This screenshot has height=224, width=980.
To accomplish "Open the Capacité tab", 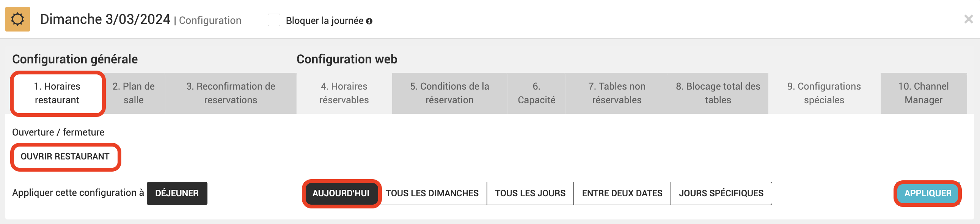I will [536, 93].
